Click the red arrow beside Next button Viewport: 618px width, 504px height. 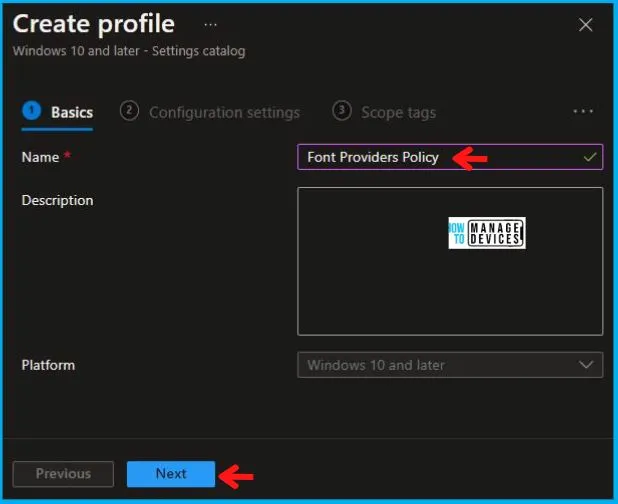236,476
